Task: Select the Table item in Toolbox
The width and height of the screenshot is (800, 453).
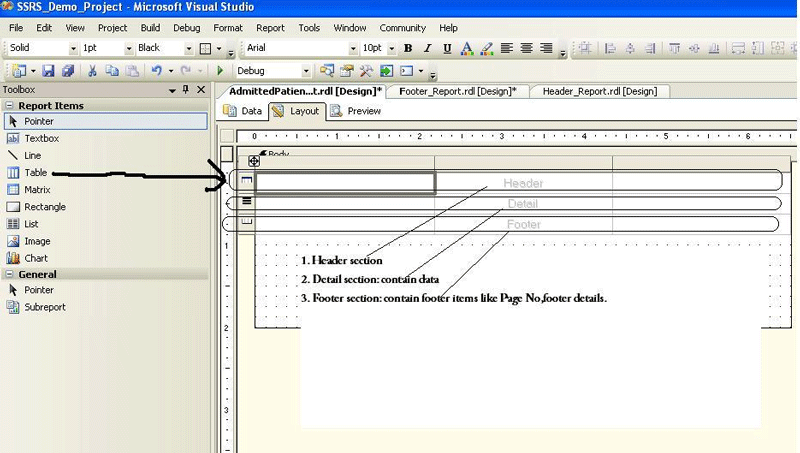Action: [35, 173]
